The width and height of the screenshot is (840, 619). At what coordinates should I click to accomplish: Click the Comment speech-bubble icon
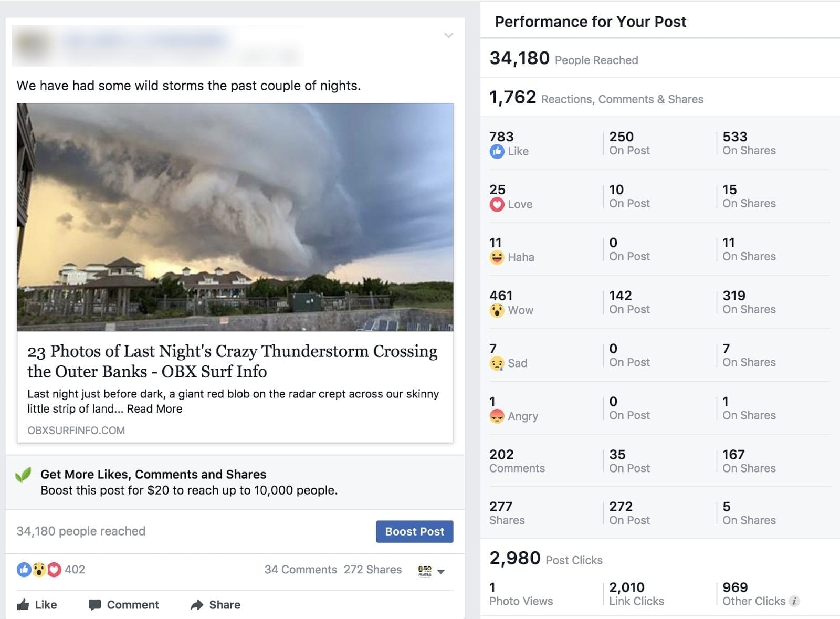click(x=94, y=605)
